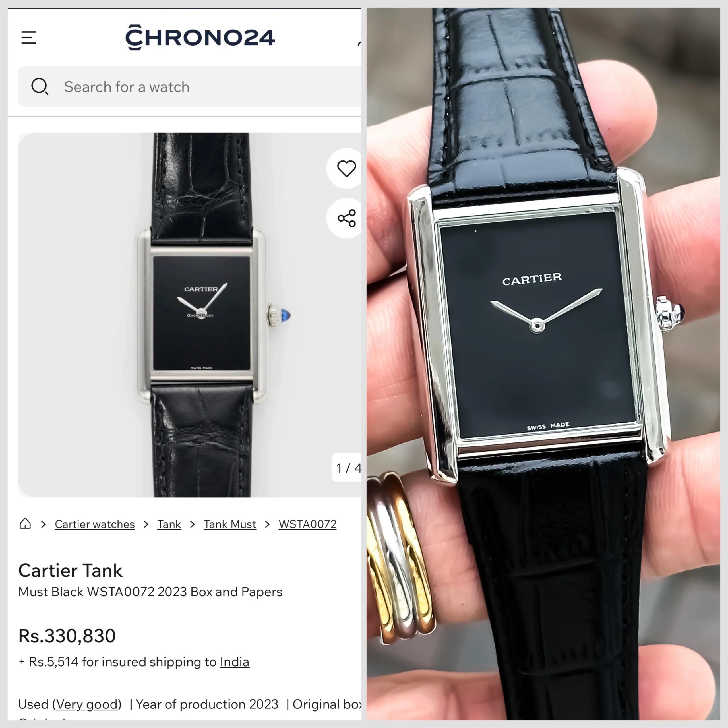Click the search magnifier icon
728x728 pixels.
click(40, 86)
